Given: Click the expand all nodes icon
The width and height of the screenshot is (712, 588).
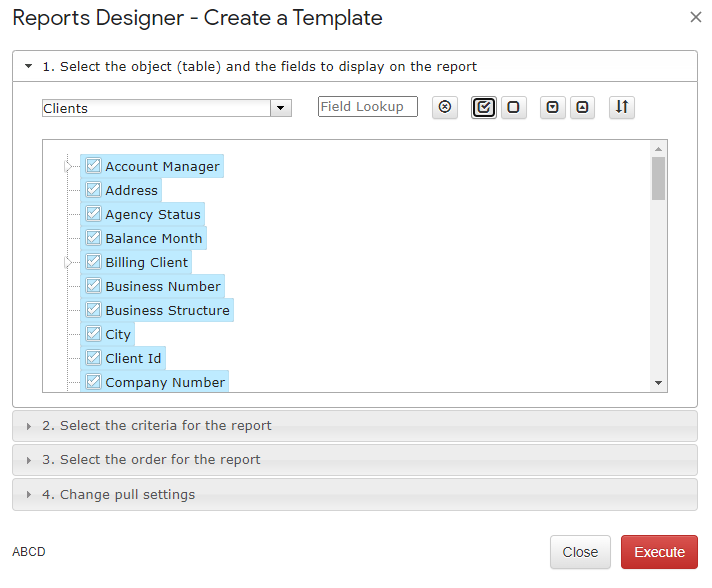Looking at the screenshot, I should pos(552,107).
